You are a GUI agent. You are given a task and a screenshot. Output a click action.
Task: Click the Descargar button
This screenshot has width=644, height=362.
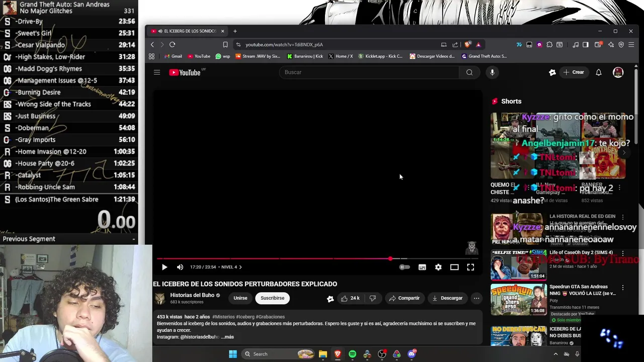447,298
